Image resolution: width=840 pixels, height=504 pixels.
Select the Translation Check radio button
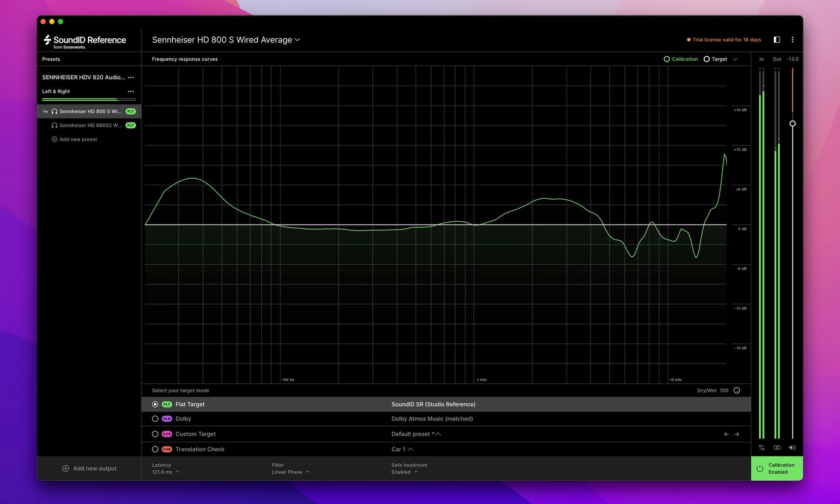coord(155,449)
